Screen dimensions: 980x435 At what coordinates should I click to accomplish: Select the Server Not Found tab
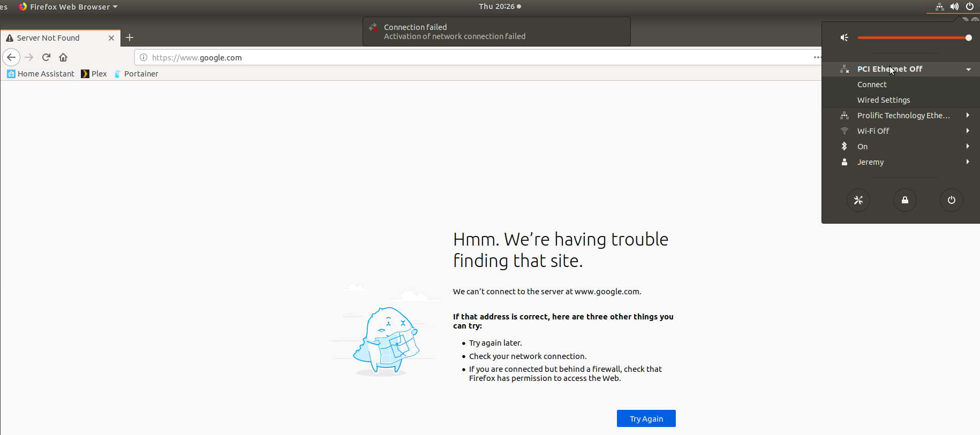[61, 38]
